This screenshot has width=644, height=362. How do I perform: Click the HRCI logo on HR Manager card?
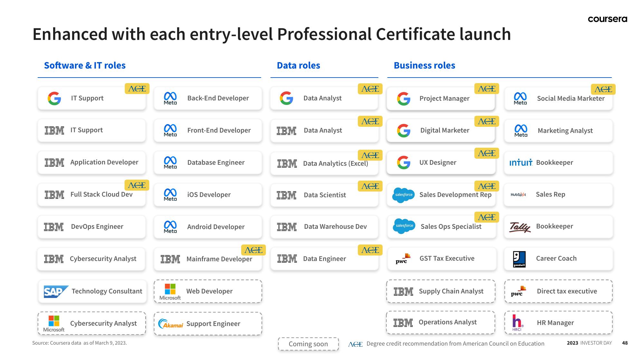coord(517,323)
